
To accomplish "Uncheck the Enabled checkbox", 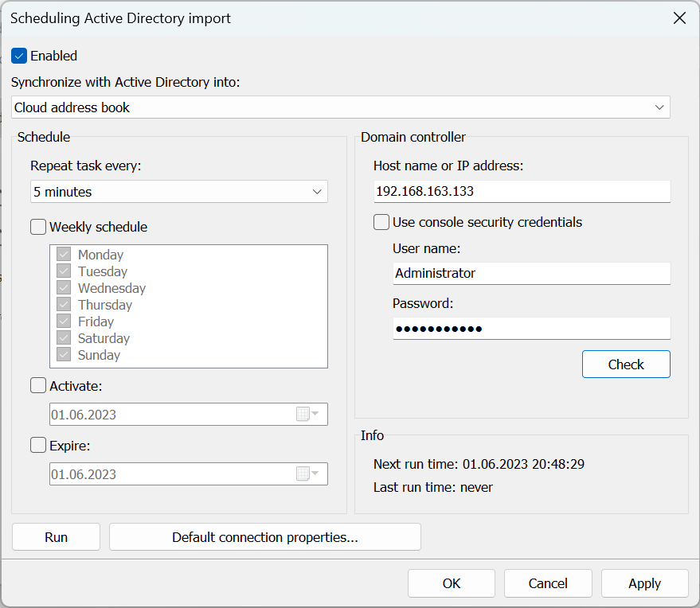I will 20,56.
